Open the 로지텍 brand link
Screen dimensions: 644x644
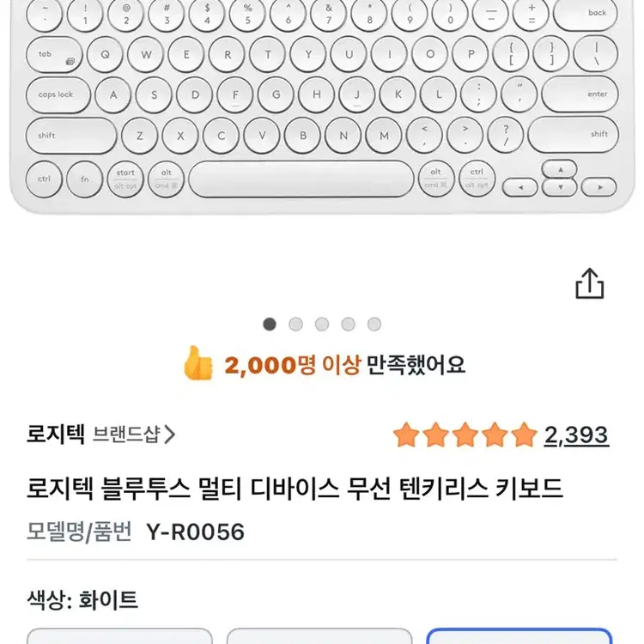coord(55,434)
